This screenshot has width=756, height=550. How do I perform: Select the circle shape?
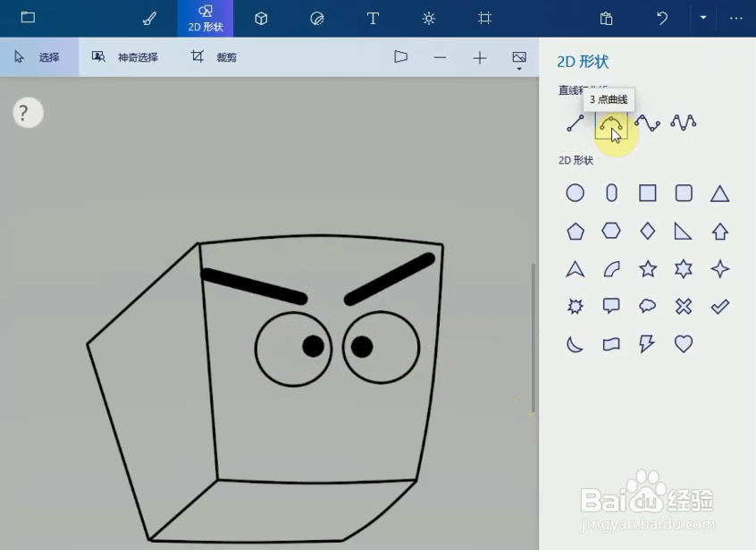tap(575, 192)
